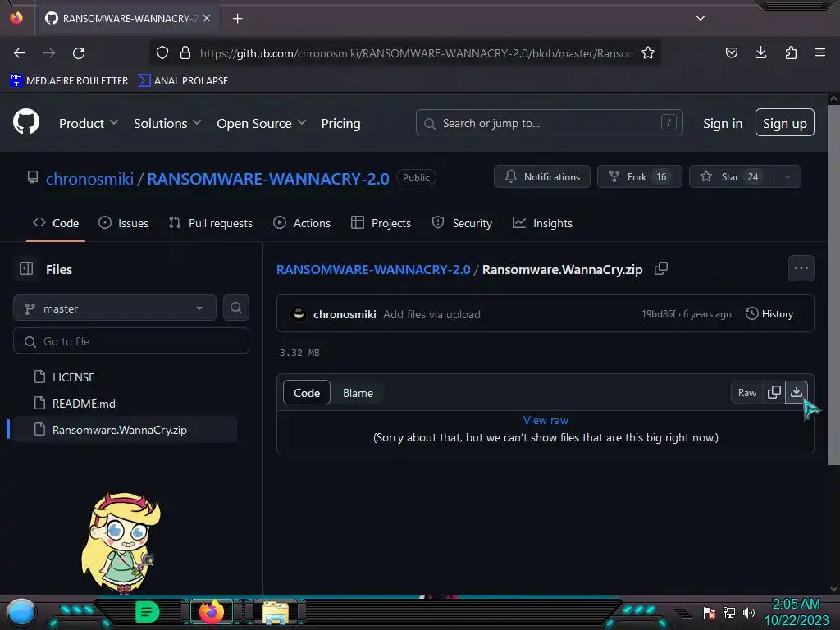Click RANSOMWARE-WANNACRY-2.0 breadcrumb above file
The width and height of the screenshot is (840, 630).
coord(373,269)
